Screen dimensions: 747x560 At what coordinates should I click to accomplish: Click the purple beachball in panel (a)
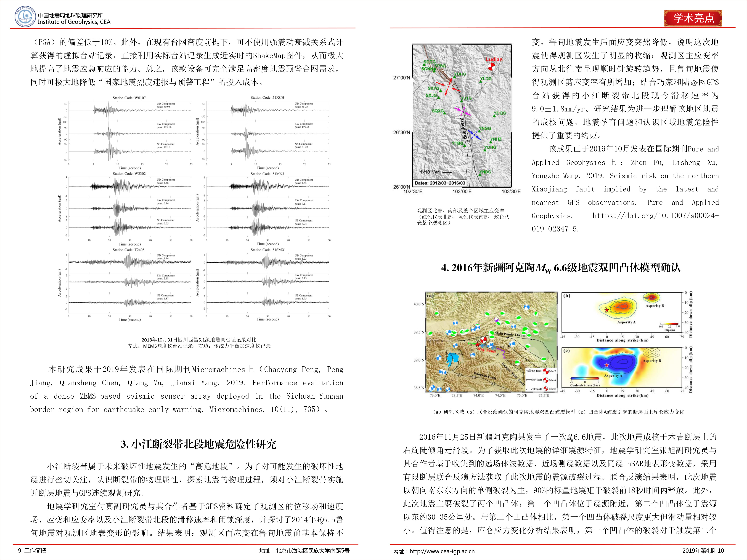coord(496,320)
